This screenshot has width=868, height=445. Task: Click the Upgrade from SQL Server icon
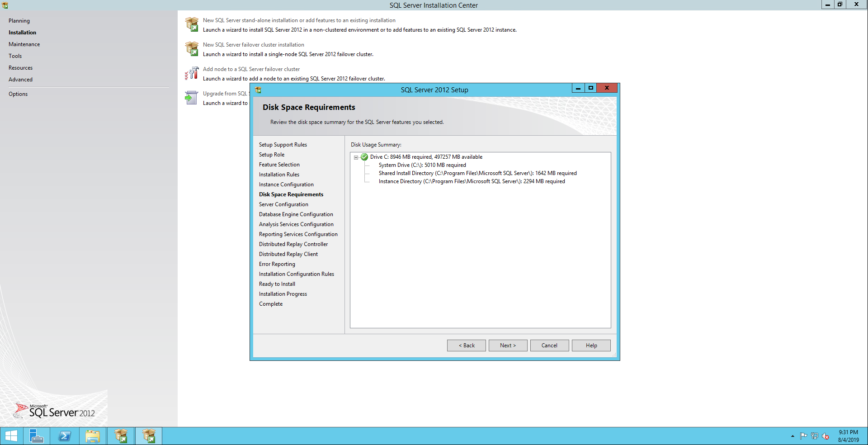click(x=192, y=98)
